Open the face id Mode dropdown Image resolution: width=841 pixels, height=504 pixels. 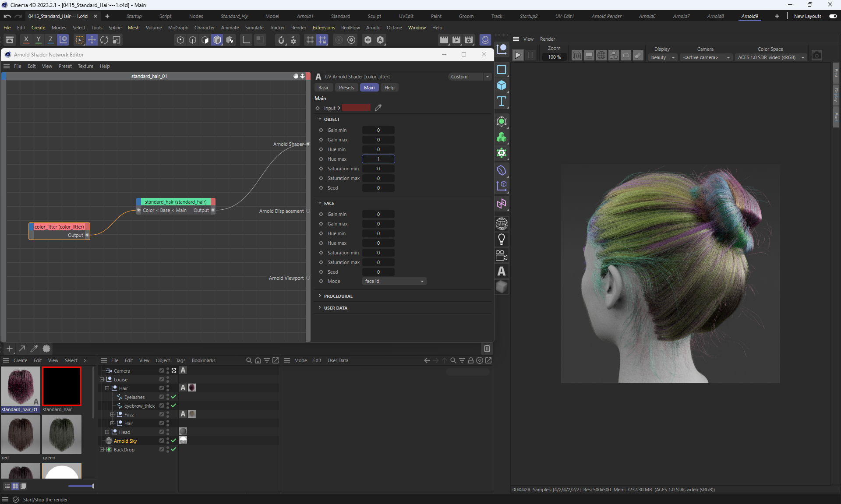point(394,282)
